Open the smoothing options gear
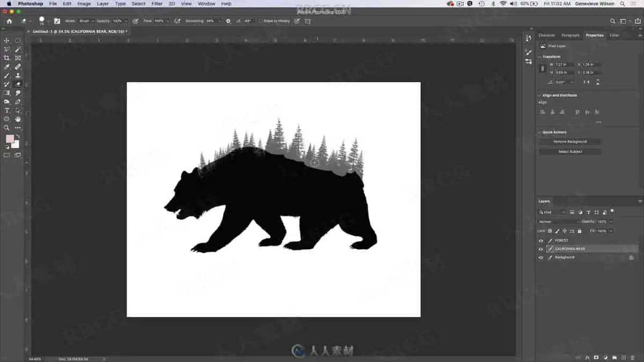Image resolution: width=644 pixels, height=362 pixels. click(x=228, y=21)
